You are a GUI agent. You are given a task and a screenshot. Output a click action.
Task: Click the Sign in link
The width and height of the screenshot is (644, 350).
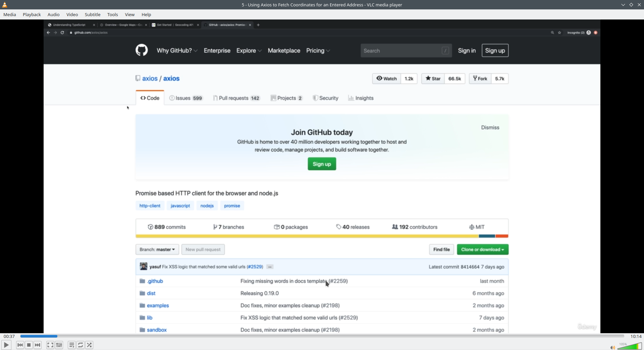click(467, 51)
